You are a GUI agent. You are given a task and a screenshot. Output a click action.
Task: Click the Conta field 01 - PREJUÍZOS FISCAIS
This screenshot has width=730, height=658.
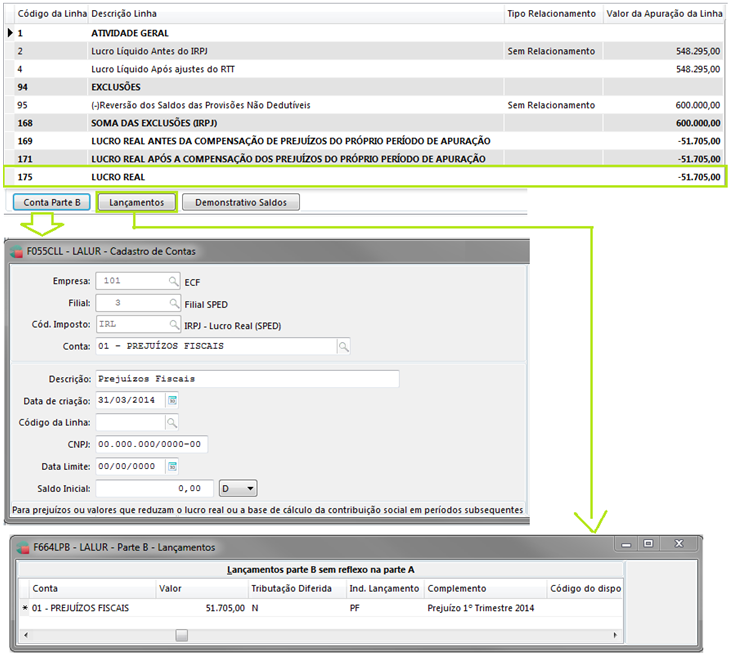pos(216,346)
